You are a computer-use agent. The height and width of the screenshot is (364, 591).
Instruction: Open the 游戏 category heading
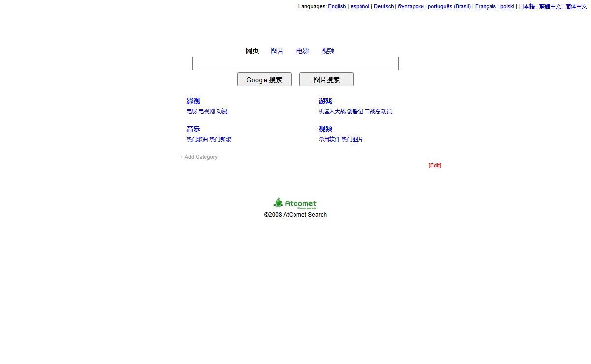point(325,101)
